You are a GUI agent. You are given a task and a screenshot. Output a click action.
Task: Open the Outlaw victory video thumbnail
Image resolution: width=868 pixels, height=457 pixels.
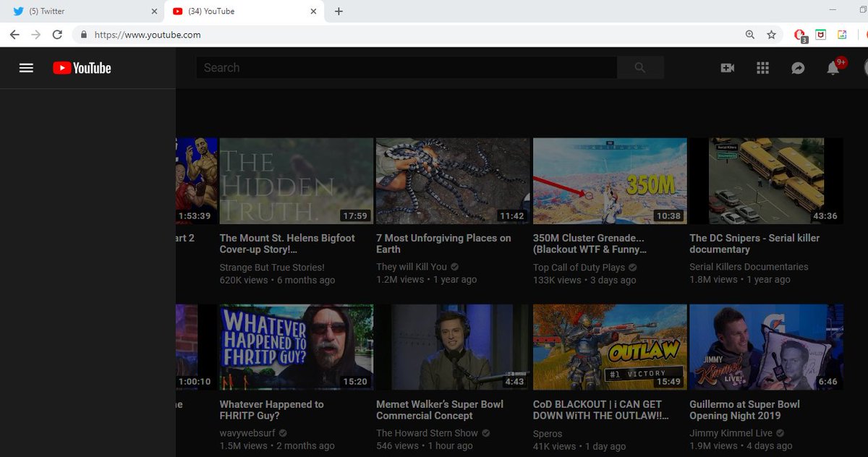click(610, 347)
